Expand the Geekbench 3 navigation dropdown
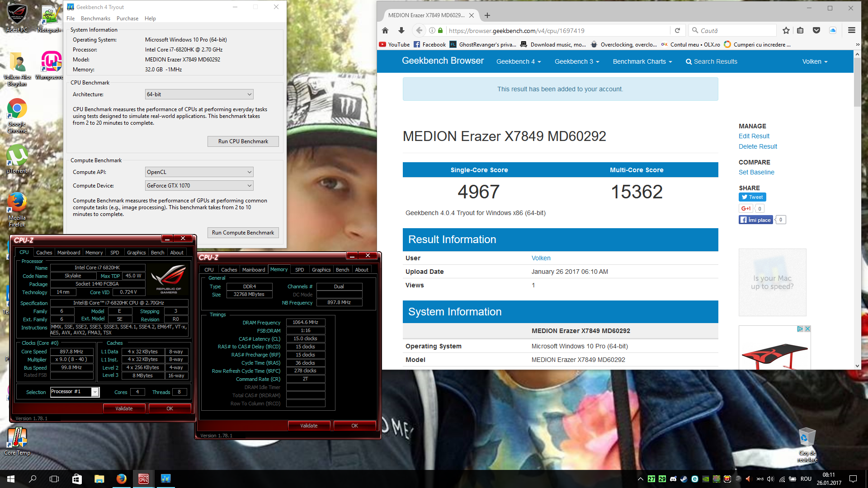The height and width of the screenshot is (488, 868). (x=577, y=61)
